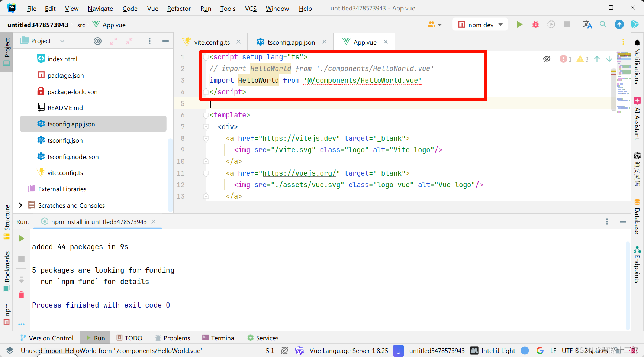
Task: Open the File menu
Action: 32,9
